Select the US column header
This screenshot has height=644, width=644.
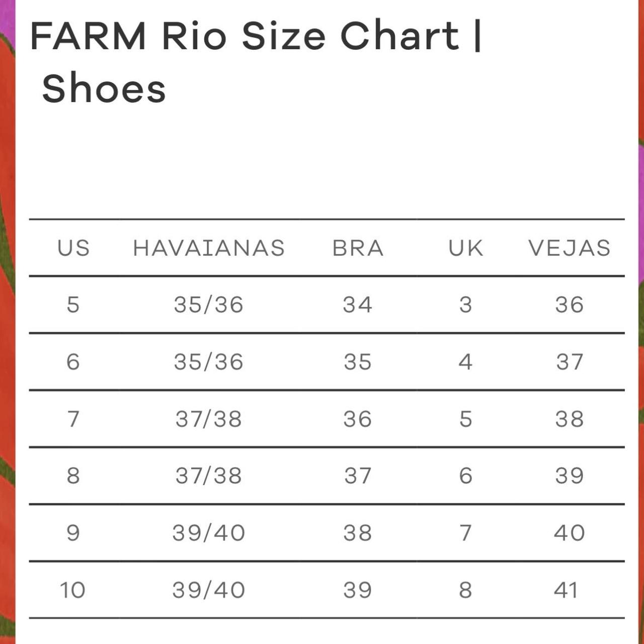click(73, 248)
